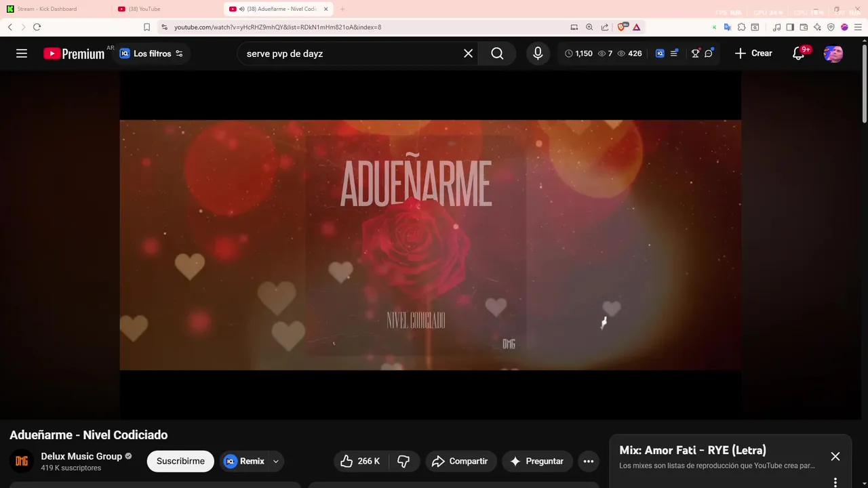The image size is (868, 488).
Task: Share the video with Compartir
Action: [461, 461]
